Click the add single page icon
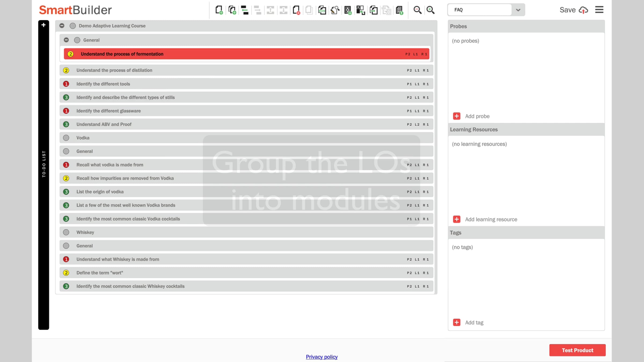The image size is (644, 362). point(219,10)
